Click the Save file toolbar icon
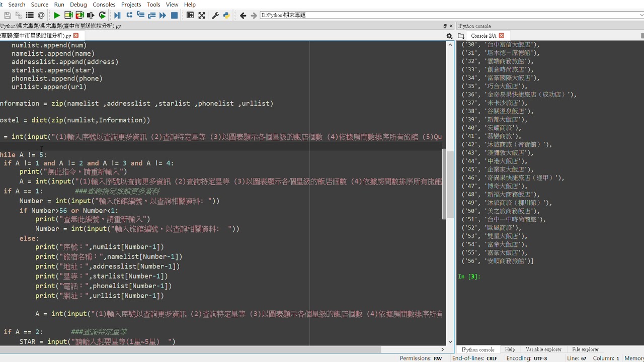Image resolution: width=644 pixels, height=362 pixels. pyautogui.click(x=7, y=16)
